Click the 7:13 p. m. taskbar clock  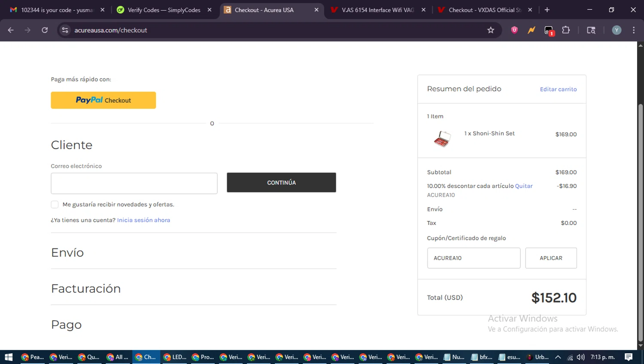pyautogui.click(x=603, y=357)
